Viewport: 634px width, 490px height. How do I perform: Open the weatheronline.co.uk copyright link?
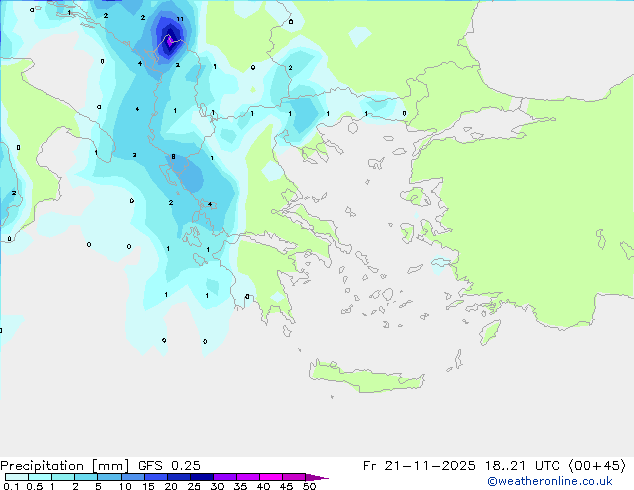coord(550,481)
